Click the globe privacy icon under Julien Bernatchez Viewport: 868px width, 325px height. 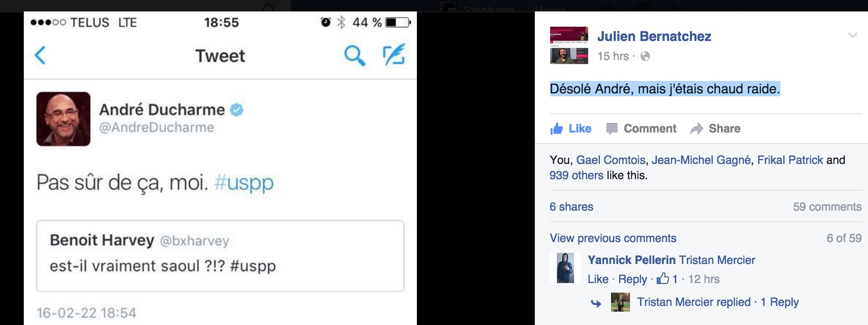pos(645,56)
